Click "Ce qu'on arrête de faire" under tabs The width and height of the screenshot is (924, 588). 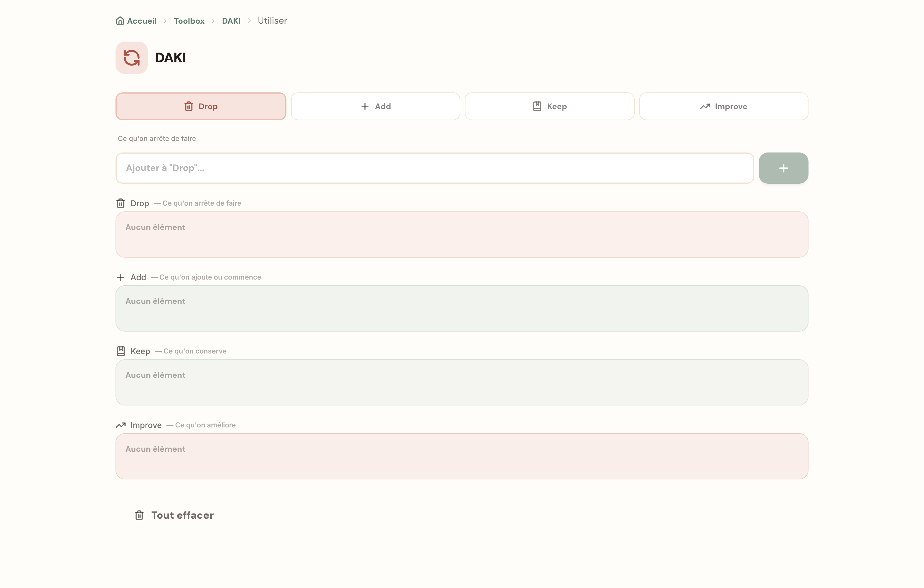pos(157,139)
